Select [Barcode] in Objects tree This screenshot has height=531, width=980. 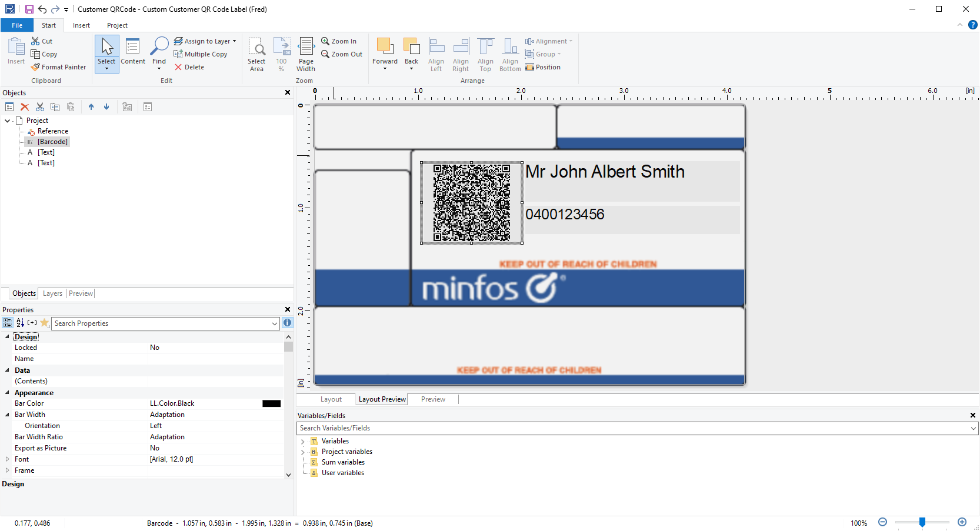click(x=53, y=142)
